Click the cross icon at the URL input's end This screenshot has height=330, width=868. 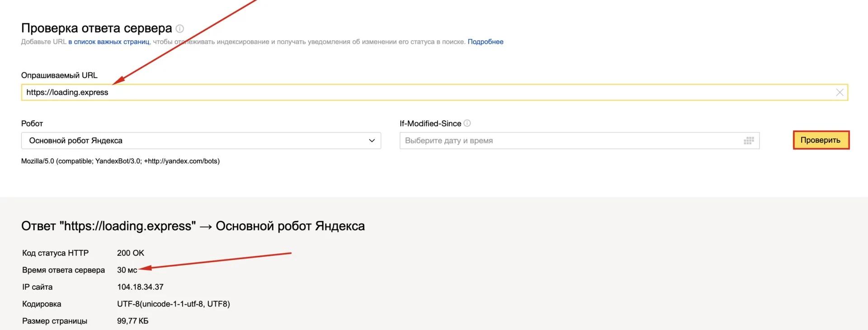pos(840,92)
